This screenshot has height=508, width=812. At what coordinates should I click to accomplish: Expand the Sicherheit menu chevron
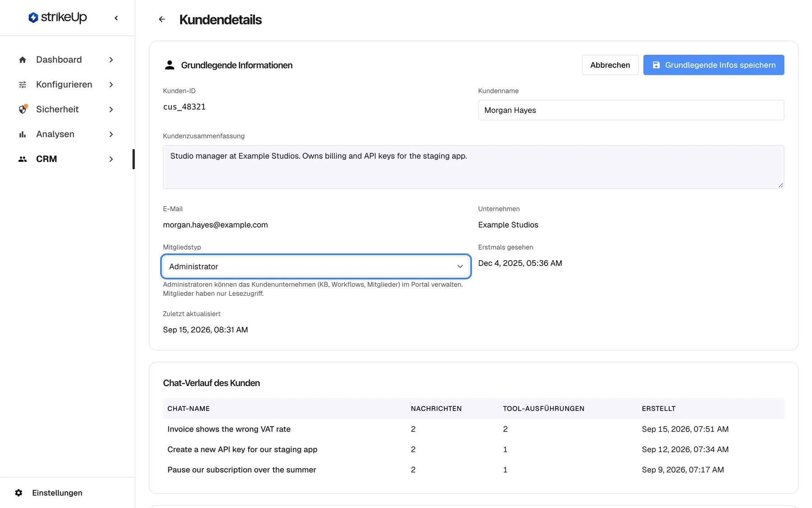pos(111,109)
